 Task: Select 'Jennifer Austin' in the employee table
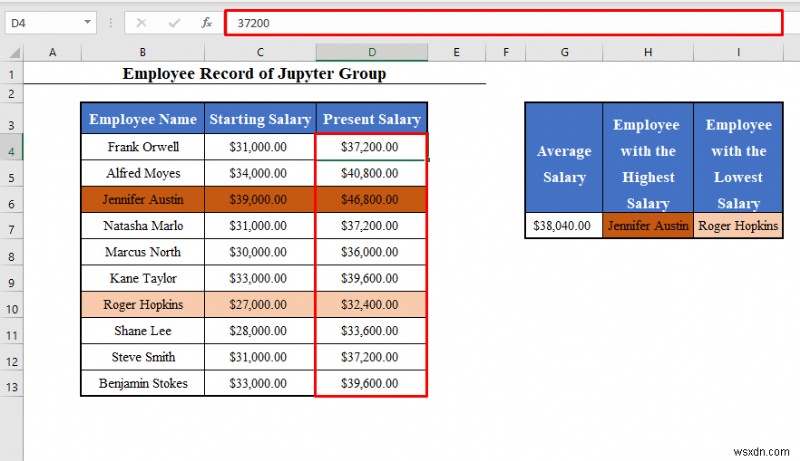(143, 199)
